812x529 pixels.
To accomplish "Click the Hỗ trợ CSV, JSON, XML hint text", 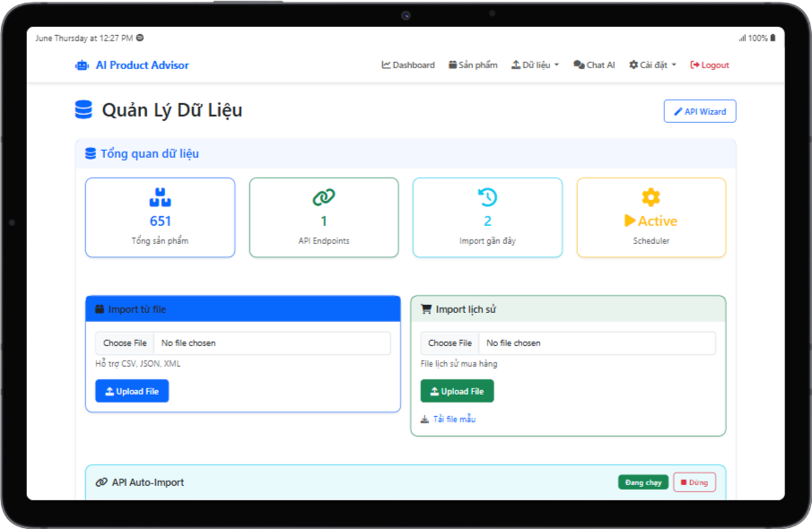I will click(x=138, y=364).
